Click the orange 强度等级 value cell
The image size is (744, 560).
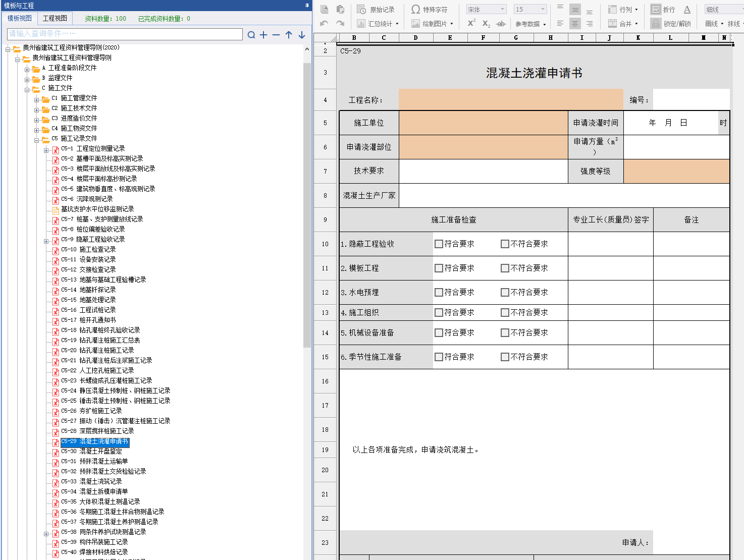[x=676, y=171]
